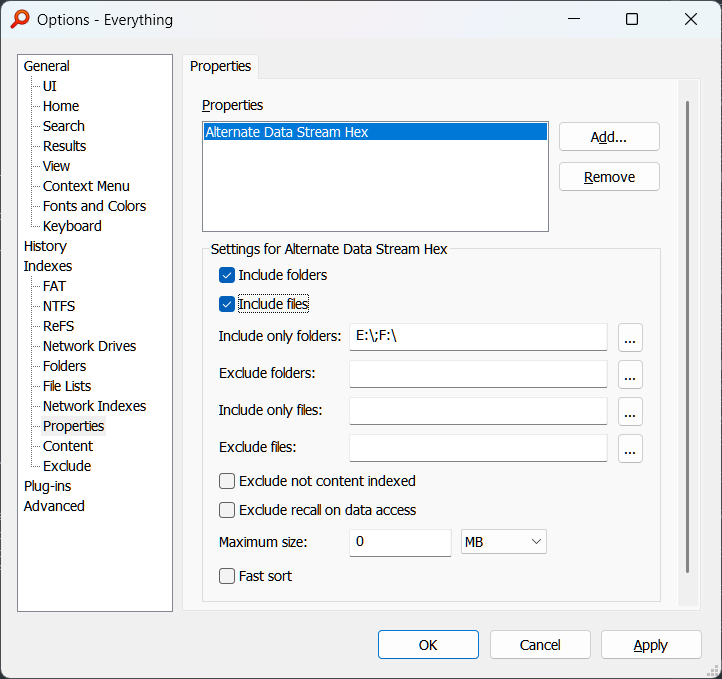Enable Exclude not content indexed

(227, 481)
